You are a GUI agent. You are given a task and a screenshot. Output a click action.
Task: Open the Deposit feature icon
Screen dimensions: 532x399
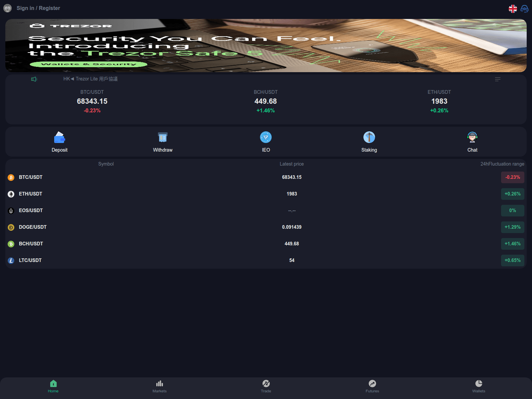[x=59, y=137]
